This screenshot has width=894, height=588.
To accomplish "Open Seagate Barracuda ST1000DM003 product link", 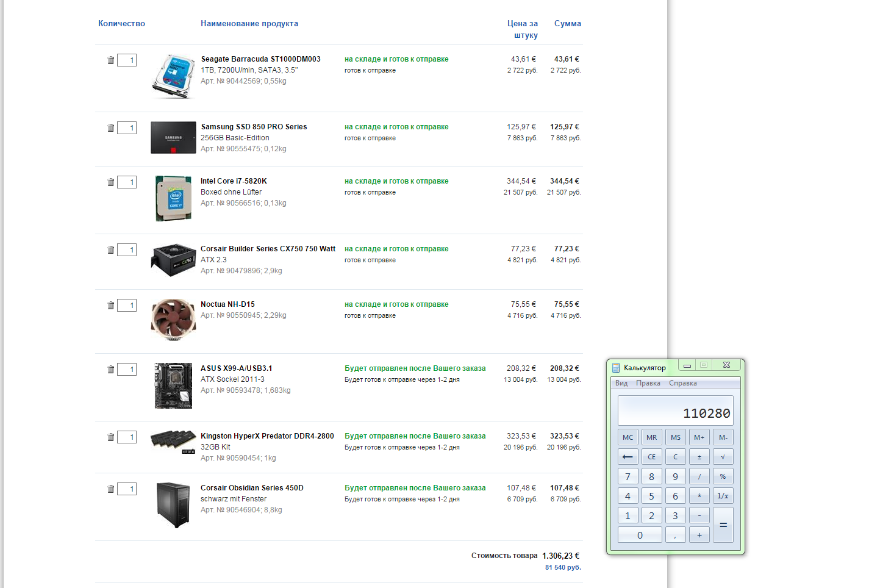I will click(261, 59).
